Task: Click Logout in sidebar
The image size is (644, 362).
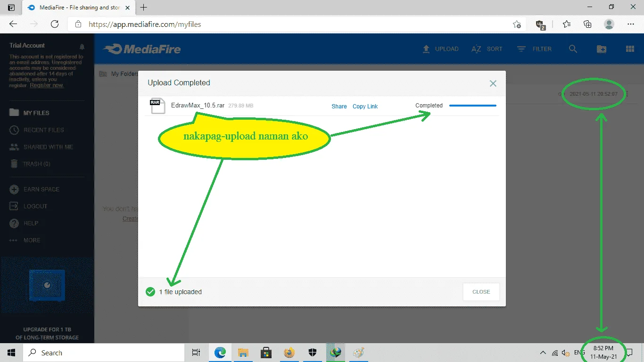Action: pos(28,206)
